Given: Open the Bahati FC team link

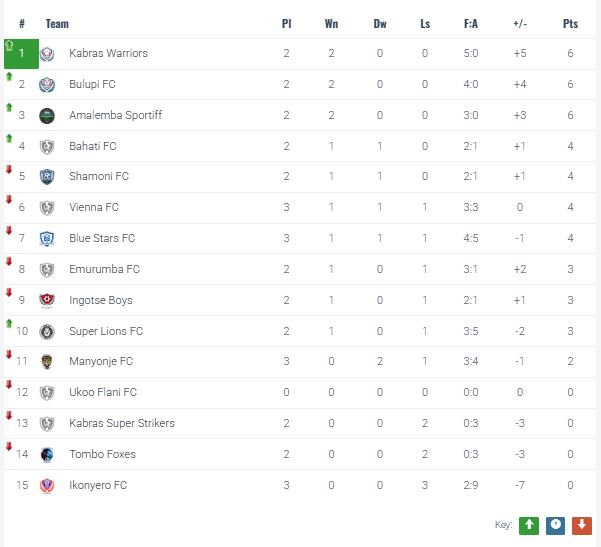Looking at the screenshot, I should coord(93,147).
